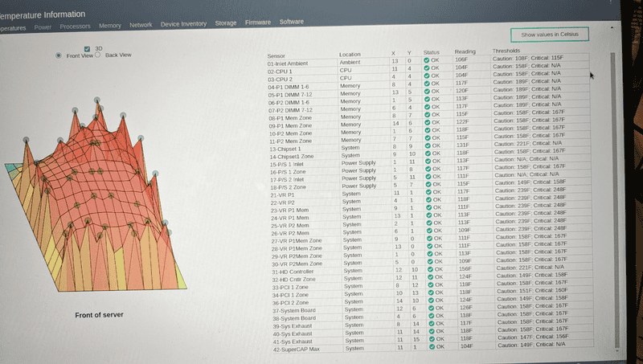
Task: Click the green status icon for 02-CPU 1
Action: 428,68
